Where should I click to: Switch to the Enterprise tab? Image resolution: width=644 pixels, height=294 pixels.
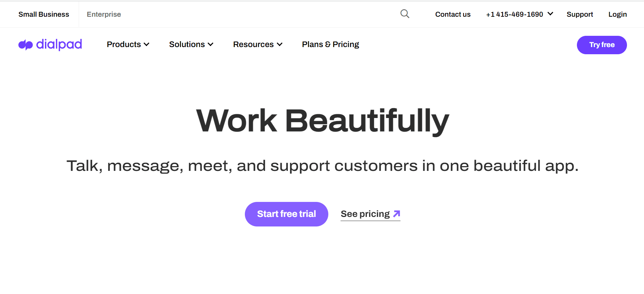click(x=104, y=14)
